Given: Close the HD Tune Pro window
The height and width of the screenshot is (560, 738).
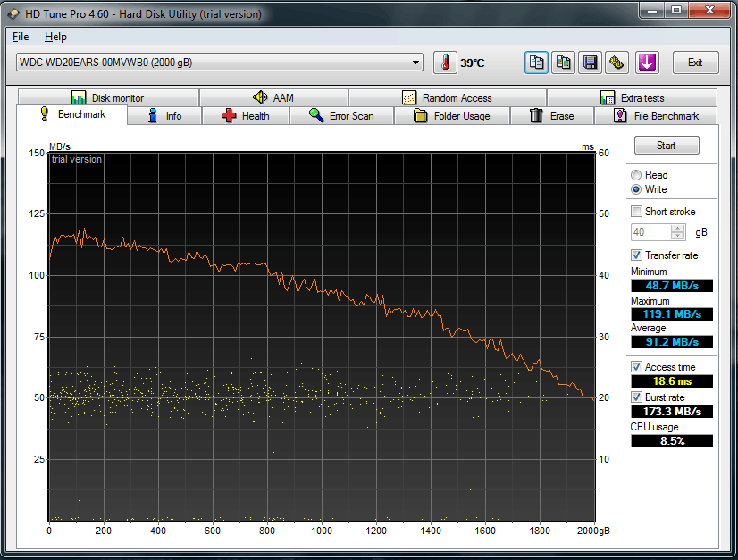Looking at the screenshot, I should click(710, 11).
